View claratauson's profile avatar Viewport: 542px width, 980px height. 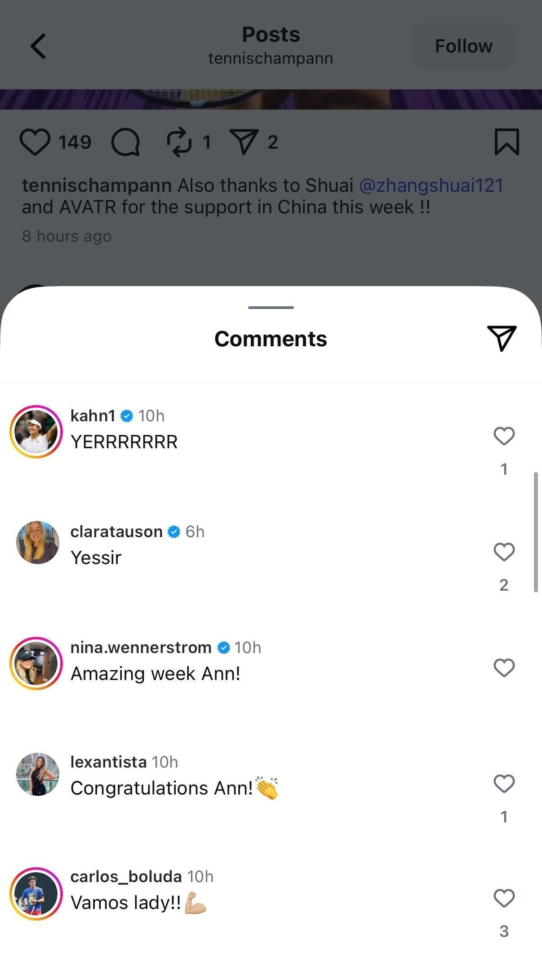38,543
